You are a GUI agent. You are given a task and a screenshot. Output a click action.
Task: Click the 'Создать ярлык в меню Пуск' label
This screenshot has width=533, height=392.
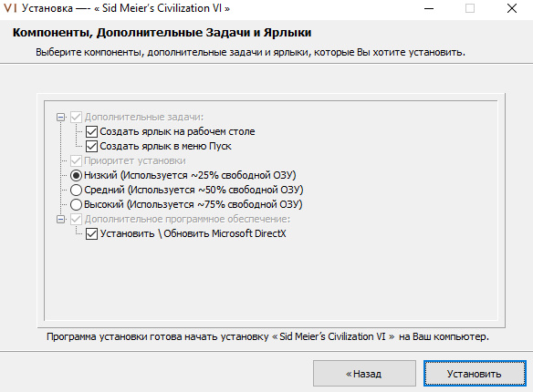[x=165, y=146]
